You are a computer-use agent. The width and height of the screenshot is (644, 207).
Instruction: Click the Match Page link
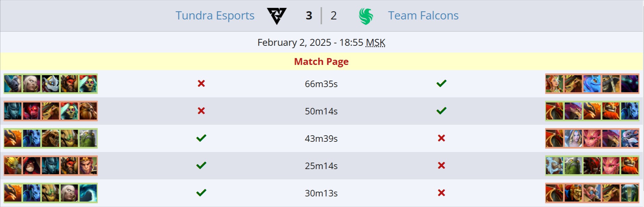321,61
